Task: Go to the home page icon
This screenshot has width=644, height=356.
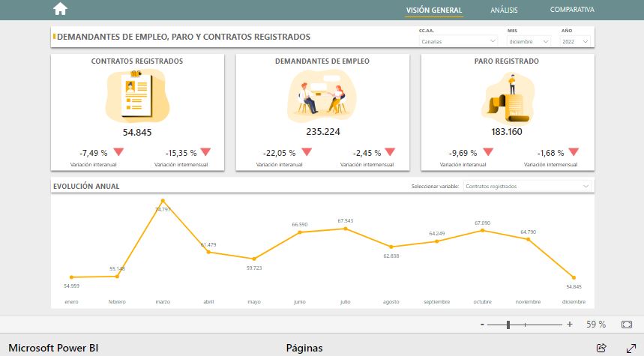Action: point(60,9)
